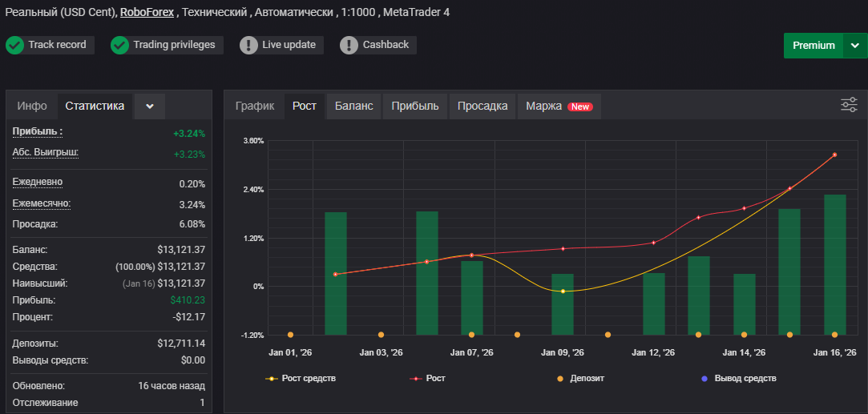Click the Ежемесячно label
This screenshot has width=868, height=414.
(42, 203)
